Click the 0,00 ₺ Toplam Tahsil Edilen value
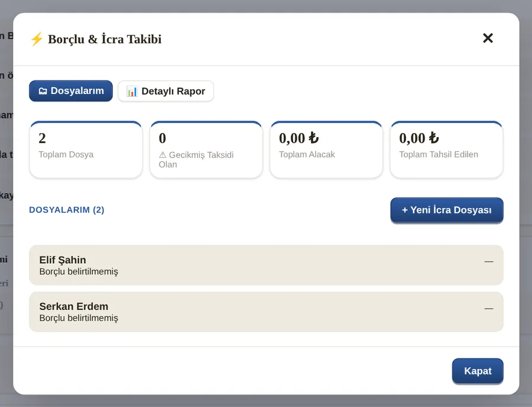Screen dimensions: 532x407 point(419,138)
